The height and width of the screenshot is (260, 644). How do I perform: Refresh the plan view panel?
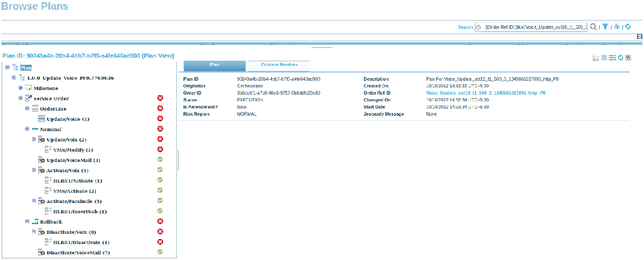(x=621, y=58)
